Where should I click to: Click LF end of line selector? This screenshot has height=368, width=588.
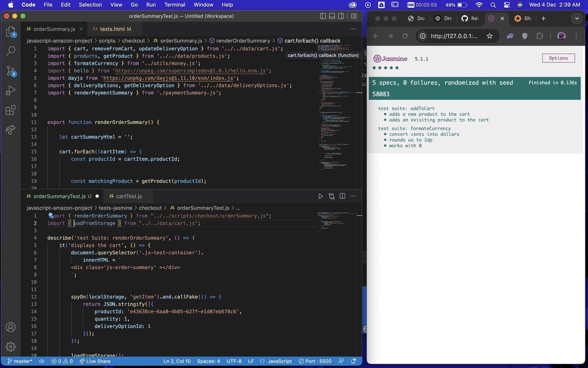[251, 361]
